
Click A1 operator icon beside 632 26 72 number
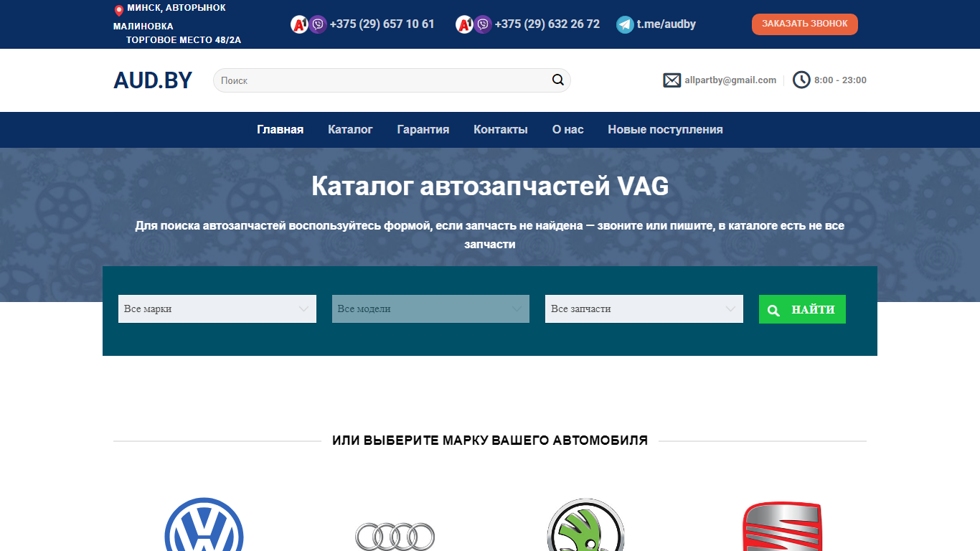pyautogui.click(x=464, y=24)
